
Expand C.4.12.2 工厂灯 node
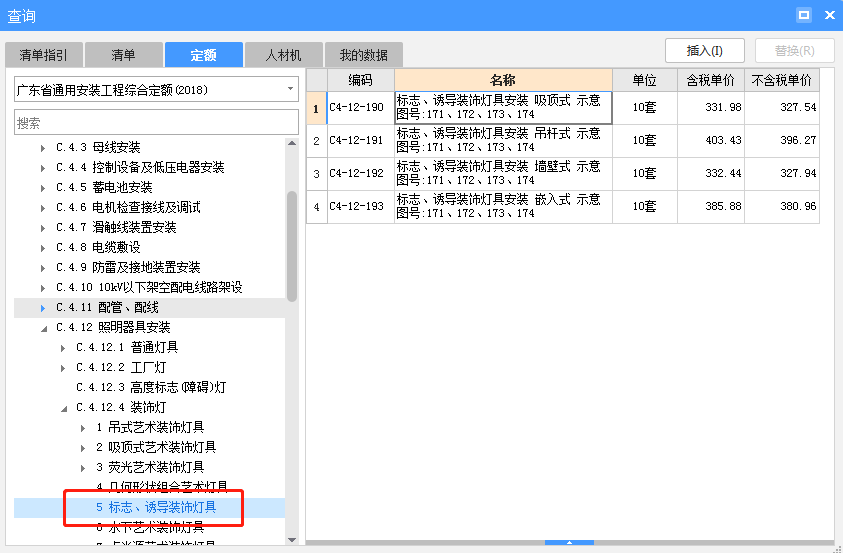point(63,368)
